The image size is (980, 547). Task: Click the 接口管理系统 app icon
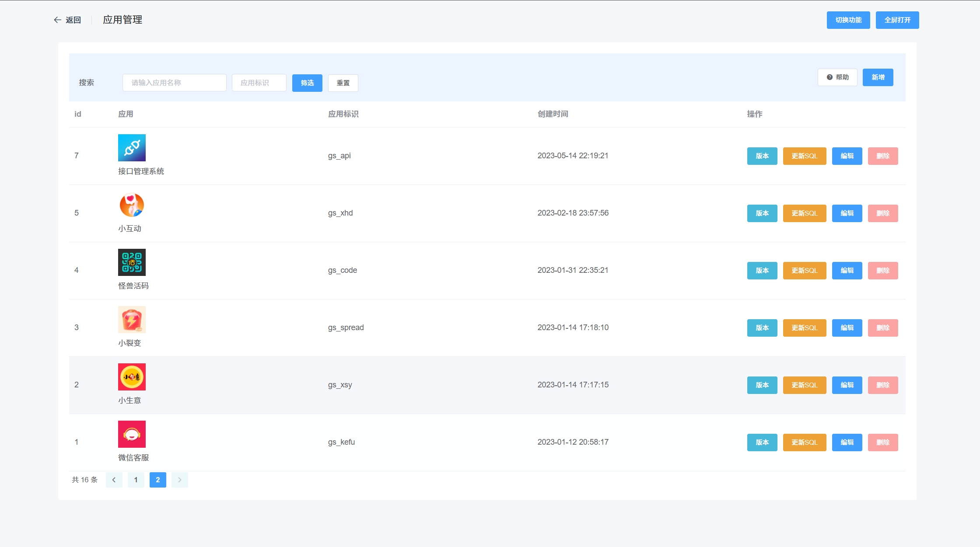pyautogui.click(x=132, y=148)
